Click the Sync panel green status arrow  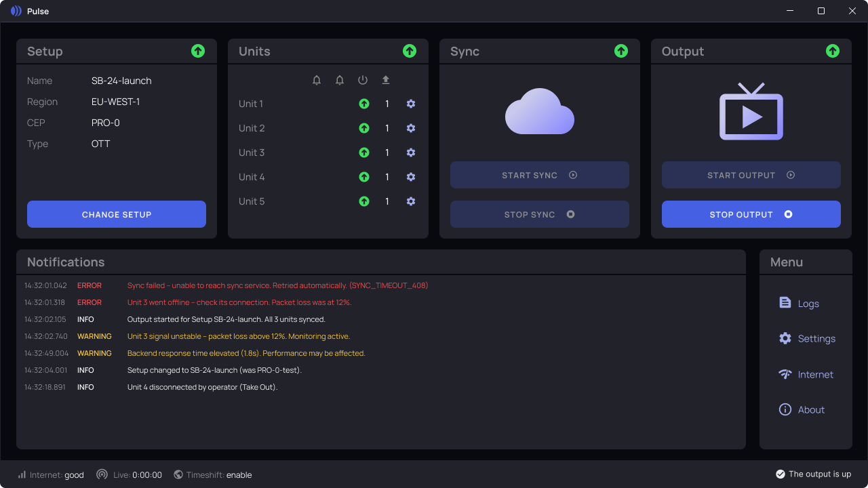(x=621, y=51)
